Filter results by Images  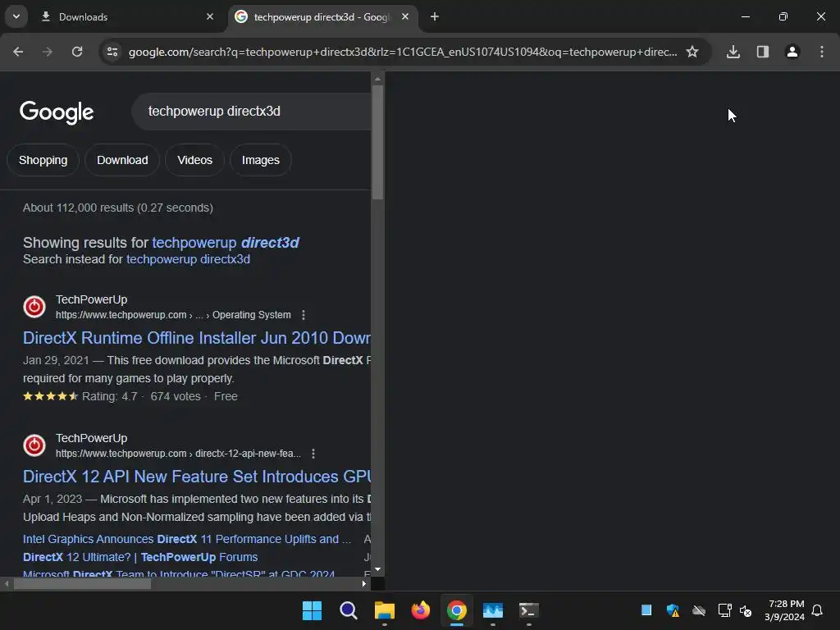click(x=260, y=160)
